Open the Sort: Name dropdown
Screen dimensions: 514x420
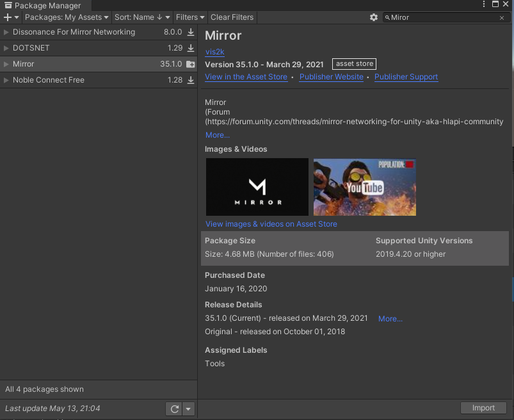[142, 17]
